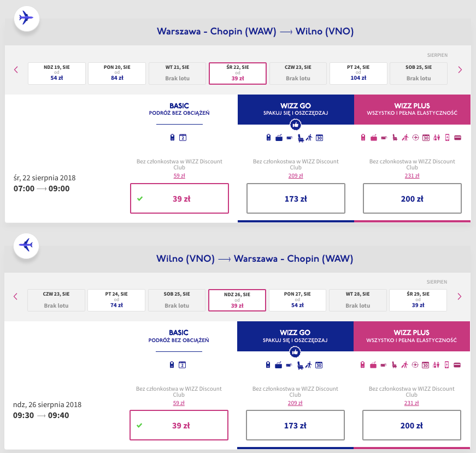Viewport: 476px width, 453px height.
Task: Select outbound date NDZ 19, SIE for 54 zł
Action: tap(57, 73)
